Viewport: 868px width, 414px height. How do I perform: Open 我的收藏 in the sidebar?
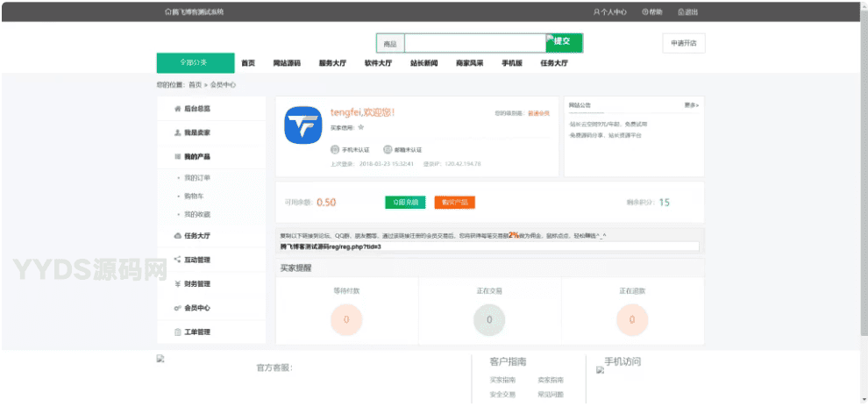pyautogui.click(x=197, y=214)
